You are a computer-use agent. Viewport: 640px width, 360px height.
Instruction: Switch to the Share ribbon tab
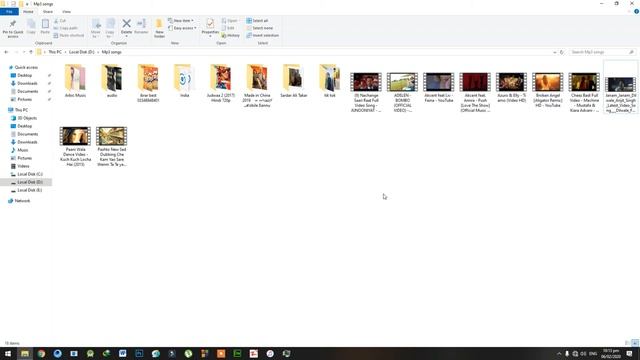48,12
